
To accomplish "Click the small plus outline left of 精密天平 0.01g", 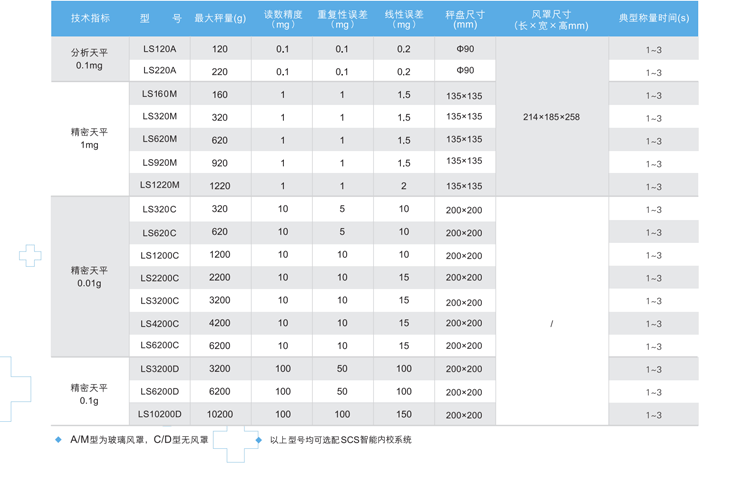I will coord(30,256).
